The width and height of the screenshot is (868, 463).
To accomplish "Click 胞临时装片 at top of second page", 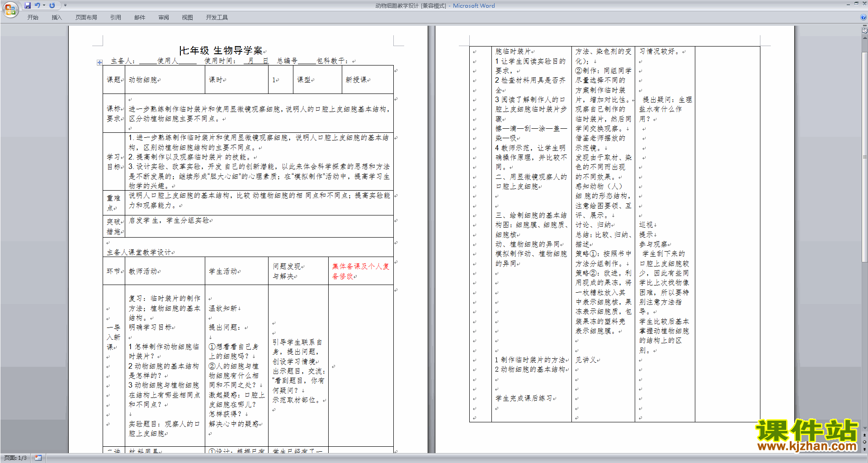I will (514, 51).
